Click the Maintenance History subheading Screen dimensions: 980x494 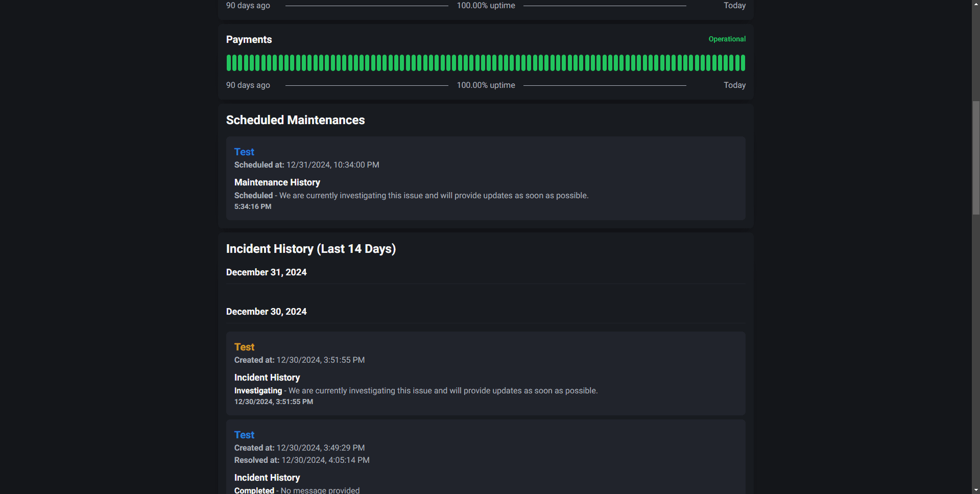[277, 182]
